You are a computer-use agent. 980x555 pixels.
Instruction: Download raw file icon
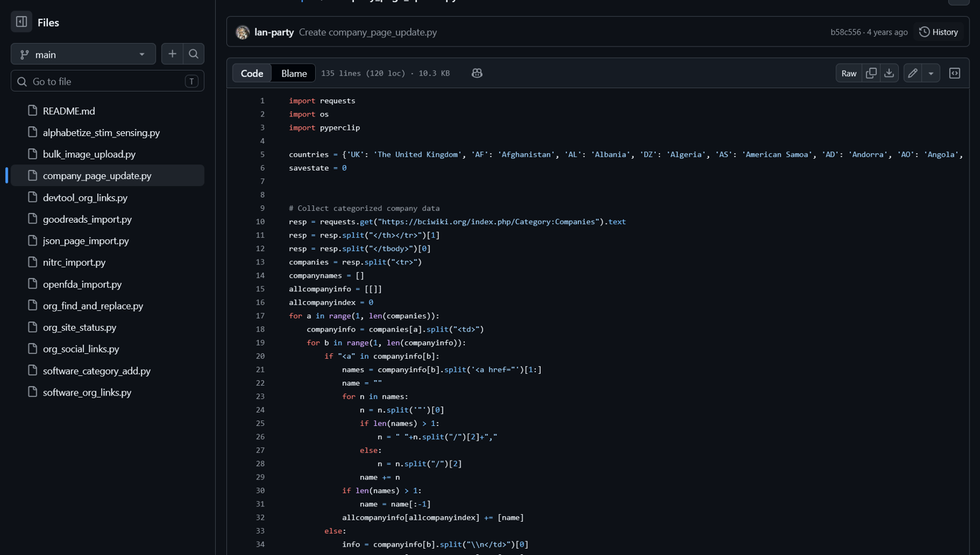889,73
